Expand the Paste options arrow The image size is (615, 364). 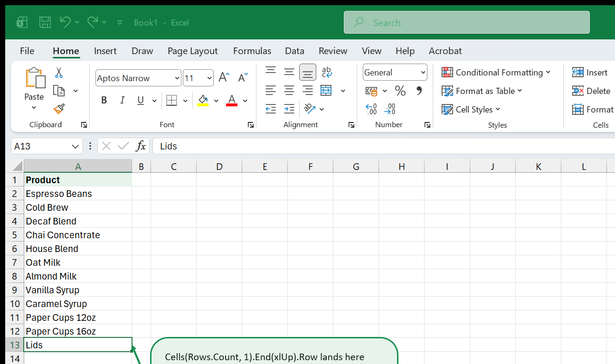point(34,108)
